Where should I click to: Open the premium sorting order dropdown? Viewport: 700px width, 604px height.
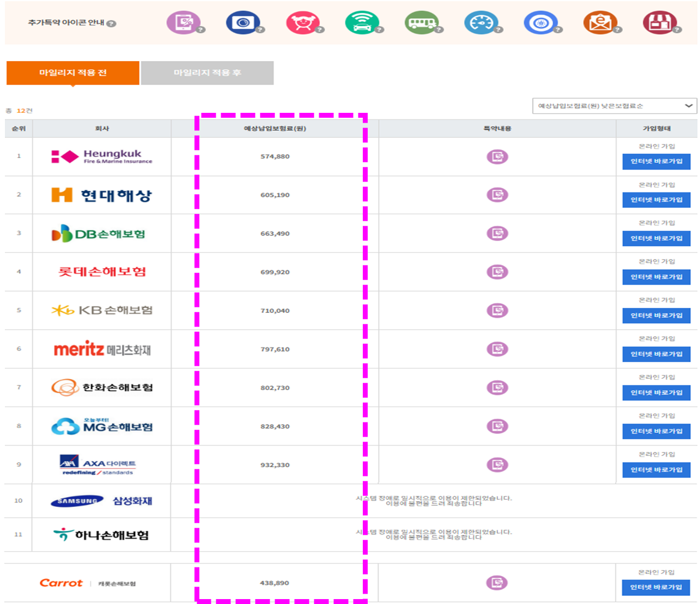tap(612, 106)
